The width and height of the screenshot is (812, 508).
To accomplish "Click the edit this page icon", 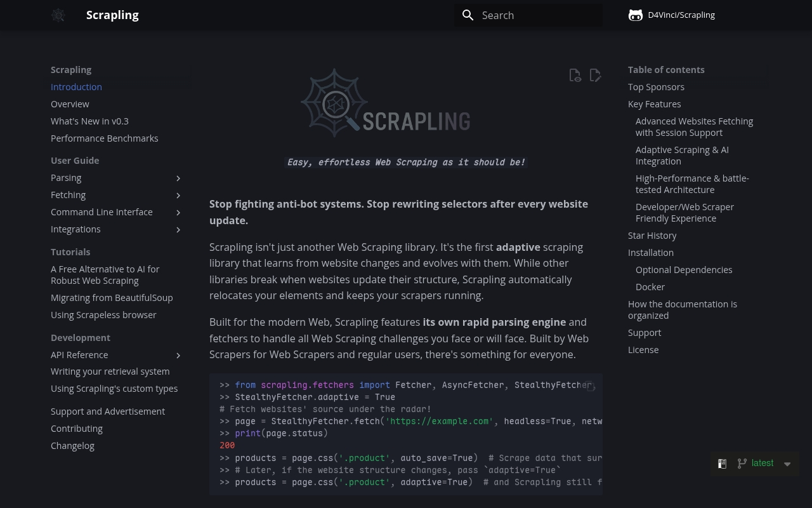I will pos(595,76).
